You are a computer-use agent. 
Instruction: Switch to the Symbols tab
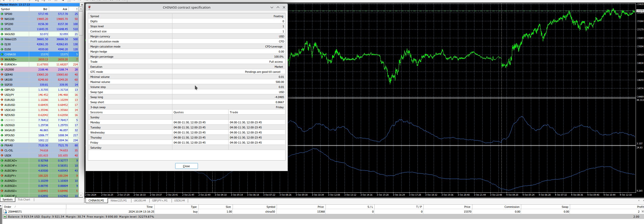(x=8, y=200)
